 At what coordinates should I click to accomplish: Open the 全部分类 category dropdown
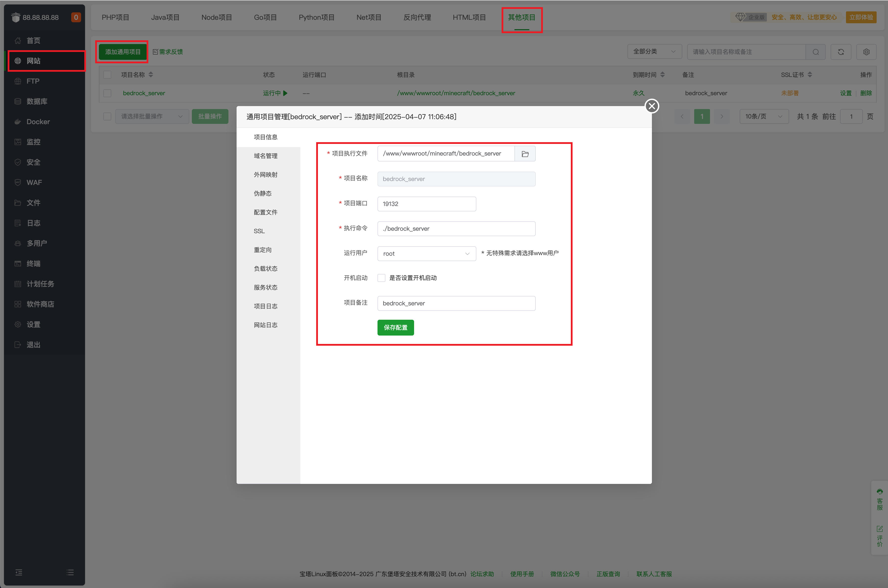click(654, 52)
